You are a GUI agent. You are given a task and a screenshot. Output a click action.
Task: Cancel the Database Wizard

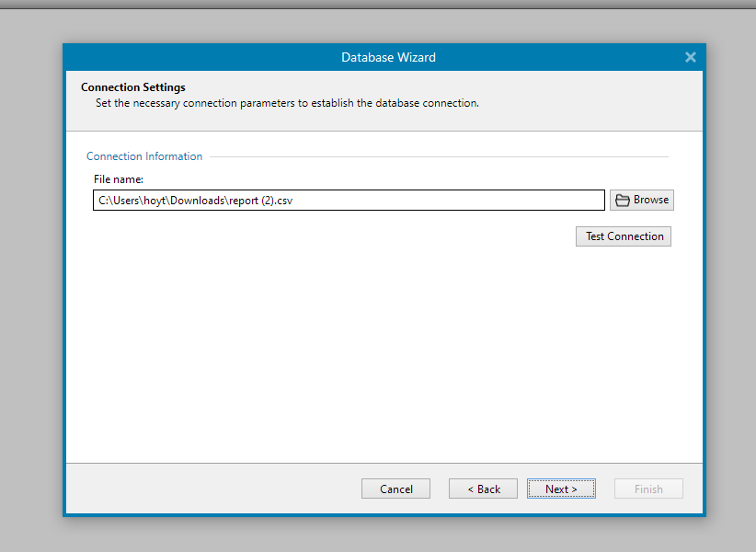tap(395, 489)
